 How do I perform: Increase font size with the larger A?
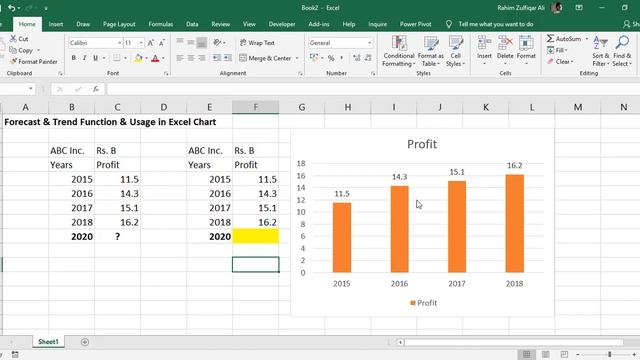(x=151, y=43)
